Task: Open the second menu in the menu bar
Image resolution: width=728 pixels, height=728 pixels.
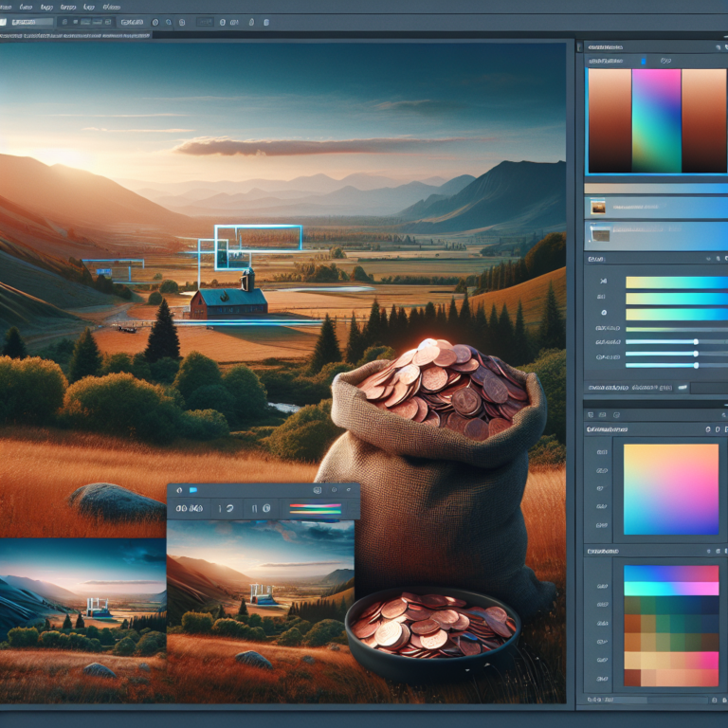Action: (26, 7)
